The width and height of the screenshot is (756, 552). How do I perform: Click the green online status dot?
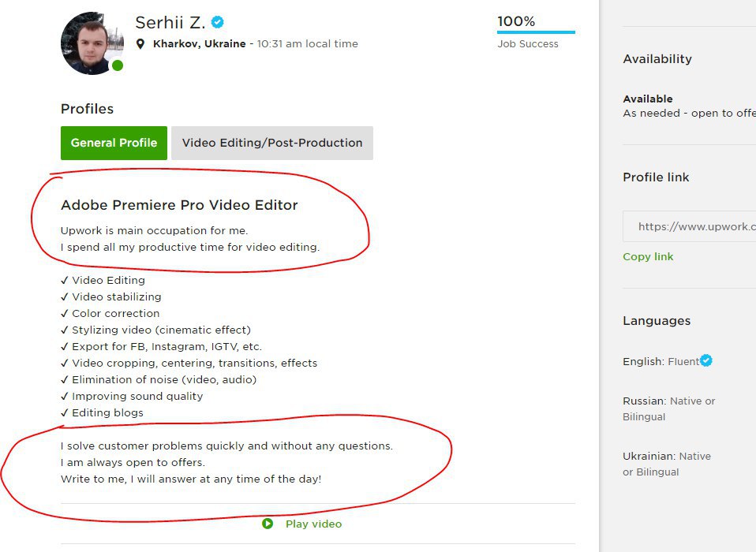tap(118, 65)
